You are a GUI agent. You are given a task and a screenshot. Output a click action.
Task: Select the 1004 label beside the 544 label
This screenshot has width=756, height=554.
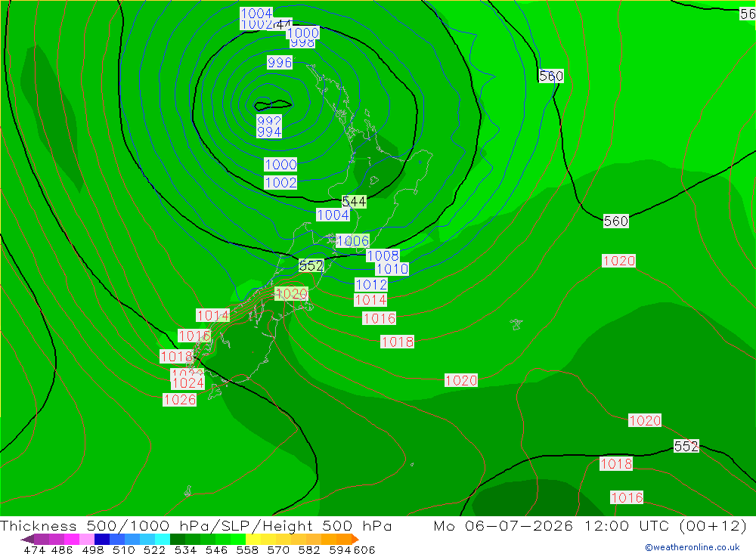333,215
